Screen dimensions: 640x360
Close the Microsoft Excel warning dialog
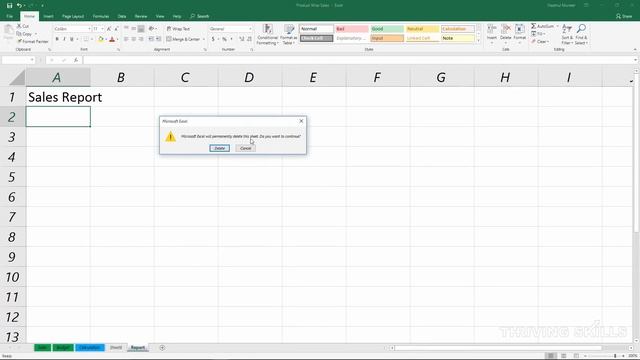point(301,121)
